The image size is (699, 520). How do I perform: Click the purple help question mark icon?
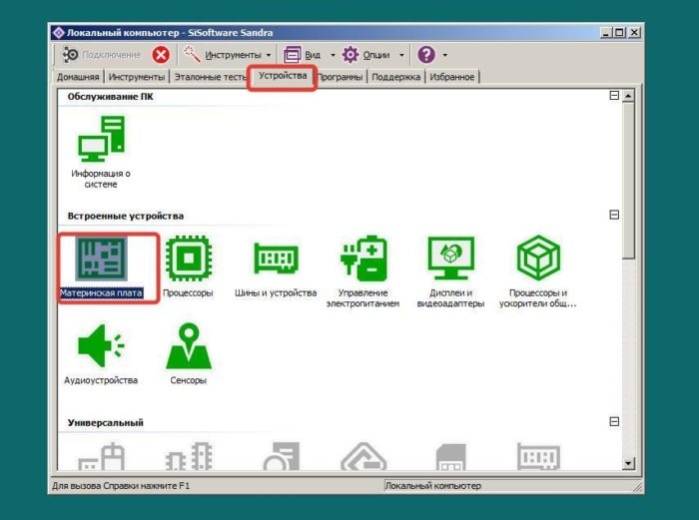[426, 55]
